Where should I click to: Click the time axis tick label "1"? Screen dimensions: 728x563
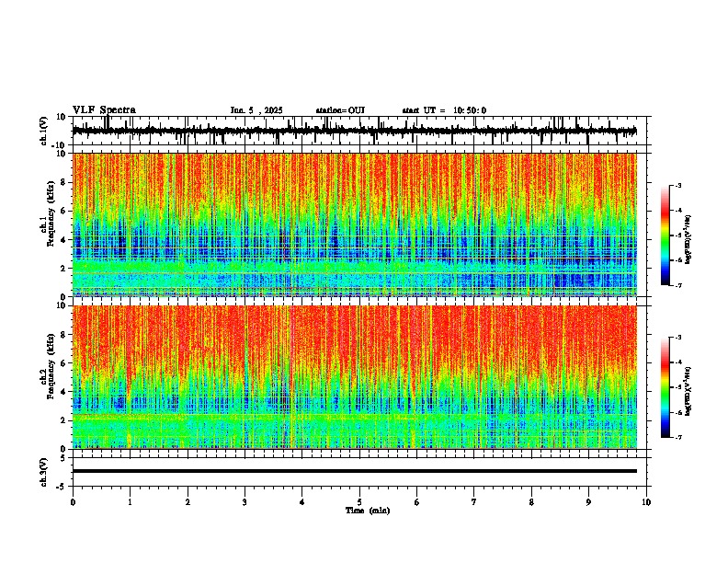tap(130, 502)
